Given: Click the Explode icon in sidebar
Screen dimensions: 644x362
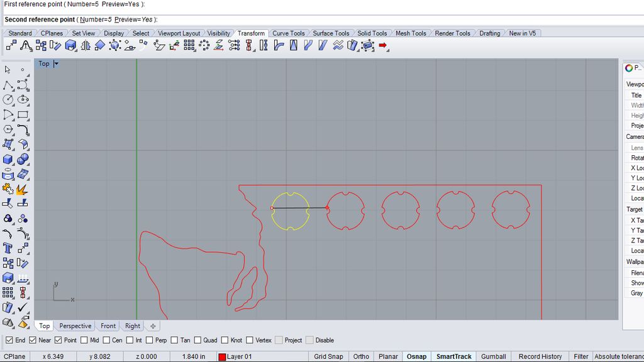Looking at the screenshot, I should tap(22, 189).
